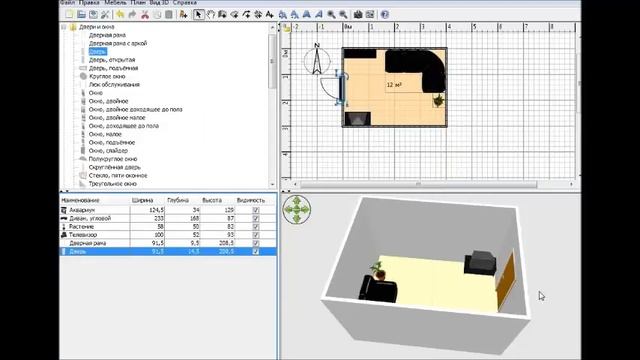Click the compass rose on the plan
Viewport: 640px width, 360px height.
tap(317, 60)
